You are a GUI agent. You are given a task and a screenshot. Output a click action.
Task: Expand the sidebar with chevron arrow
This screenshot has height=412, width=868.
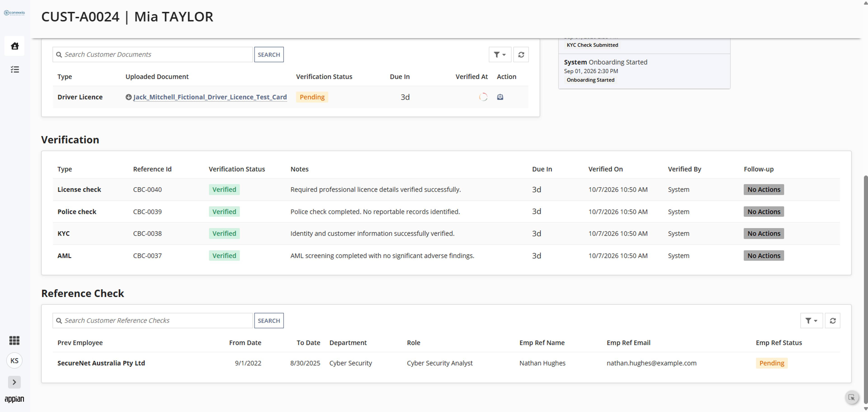click(14, 382)
